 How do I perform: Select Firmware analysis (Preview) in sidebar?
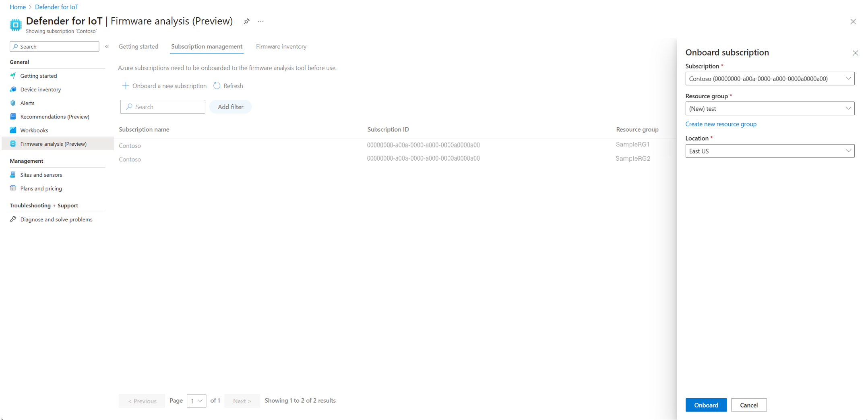coord(58,144)
